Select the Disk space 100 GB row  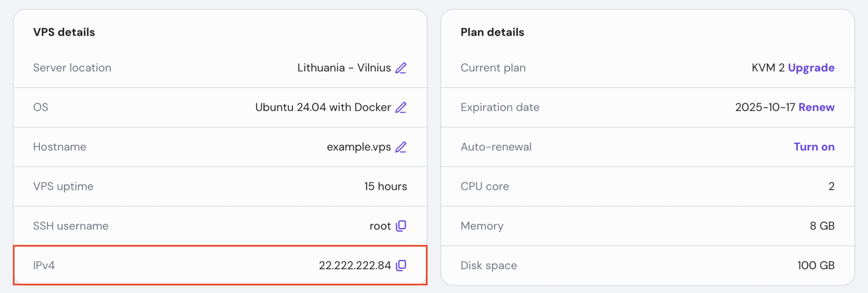(648, 265)
